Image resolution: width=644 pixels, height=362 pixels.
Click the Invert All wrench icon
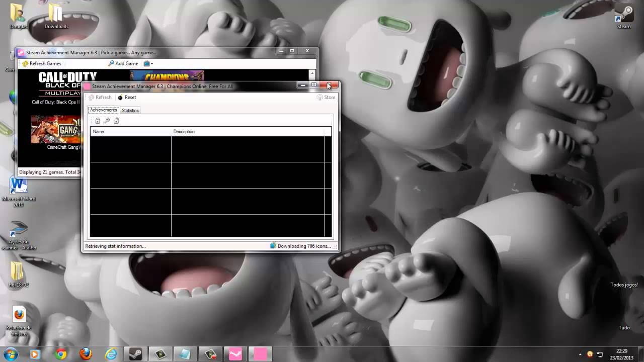coord(107,121)
